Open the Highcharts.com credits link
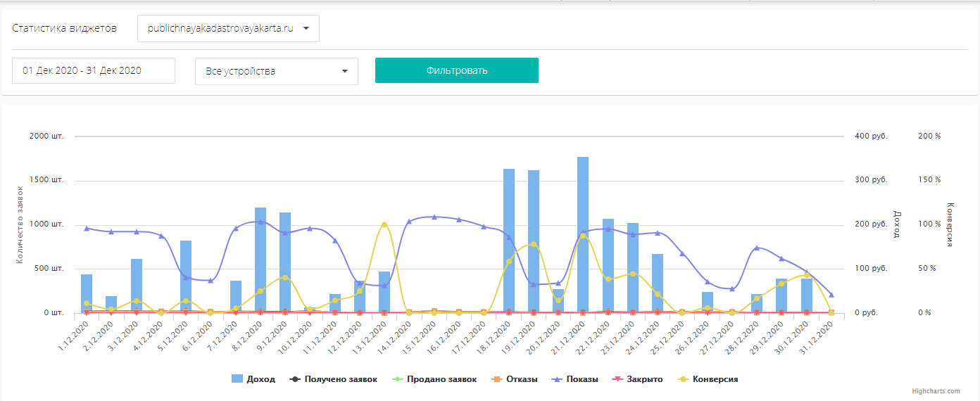 [x=936, y=391]
